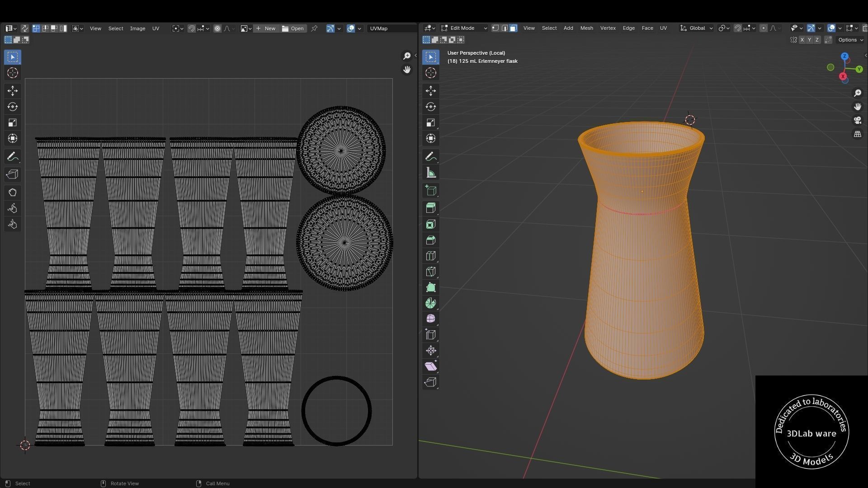Select the Extrude Region tool
This screenshot has width=868, height=488.
431,208
